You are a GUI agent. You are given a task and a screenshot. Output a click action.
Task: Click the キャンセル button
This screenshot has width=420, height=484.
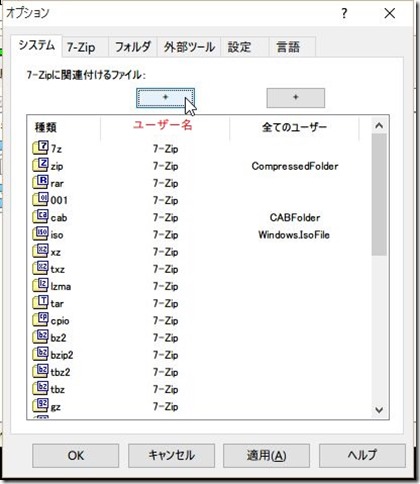click(x=171, y=455)
